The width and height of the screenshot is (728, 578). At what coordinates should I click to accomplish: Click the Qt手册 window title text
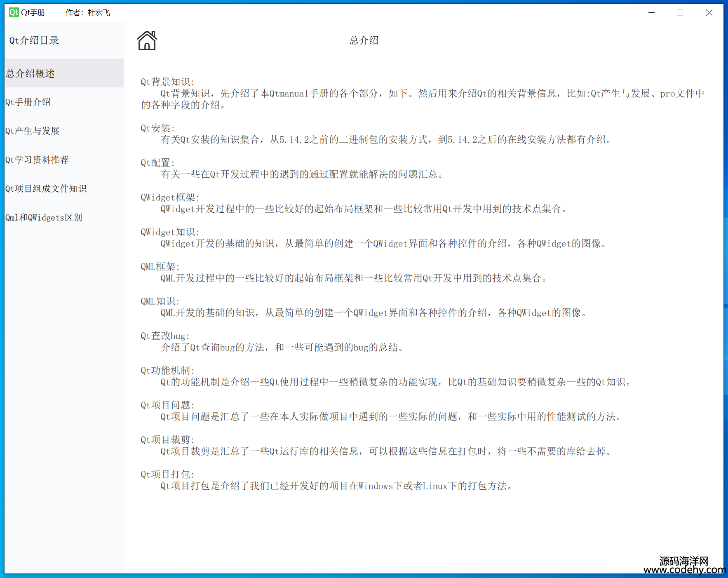(33, 13)
